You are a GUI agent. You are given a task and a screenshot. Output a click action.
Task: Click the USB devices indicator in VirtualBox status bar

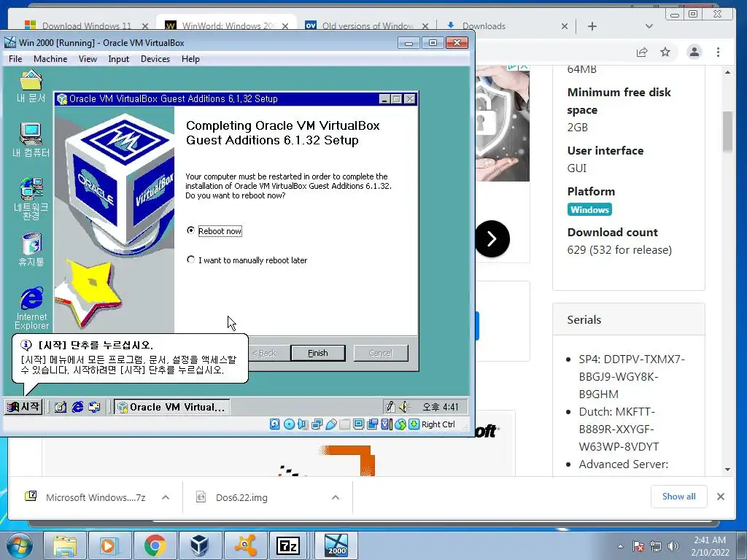pyautogui.click(x=331, y=424)
